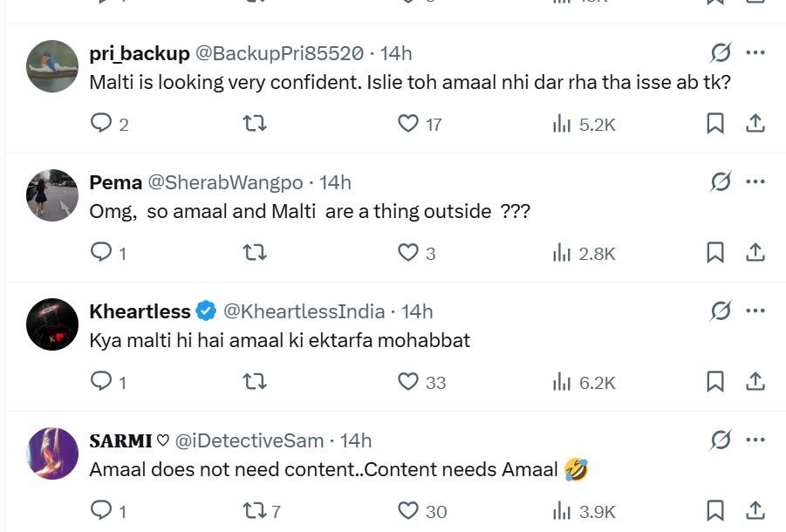
Task: Click pri_backup's bird profile picture
Action: coord(52,66)
